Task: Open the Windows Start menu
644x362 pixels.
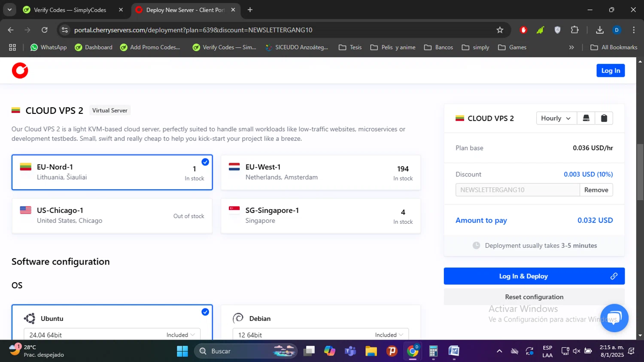Action: pyautogui.click(x=182, y=351)
